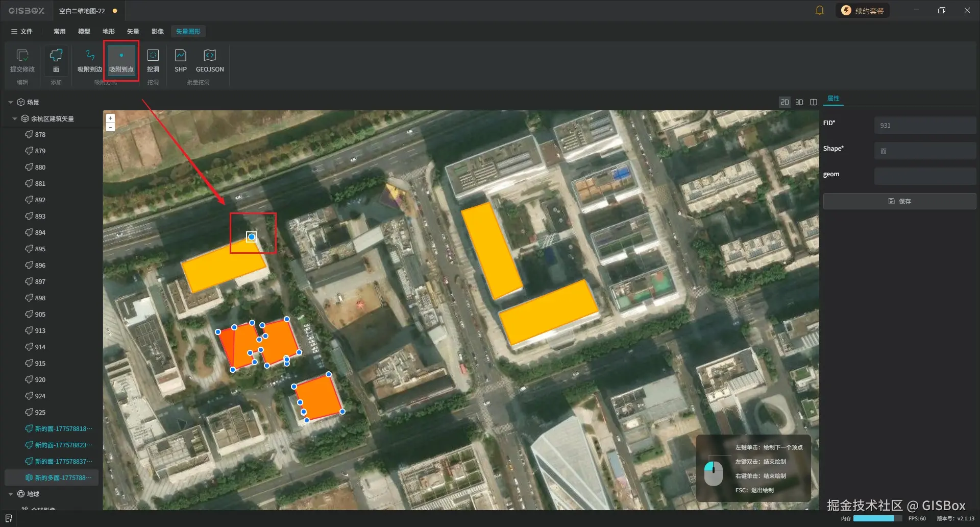Image resolution: width=980 pixels, height=527 pixels.
Task: Switch to the 影像 ribbon tab
Action: coord(158,31)
